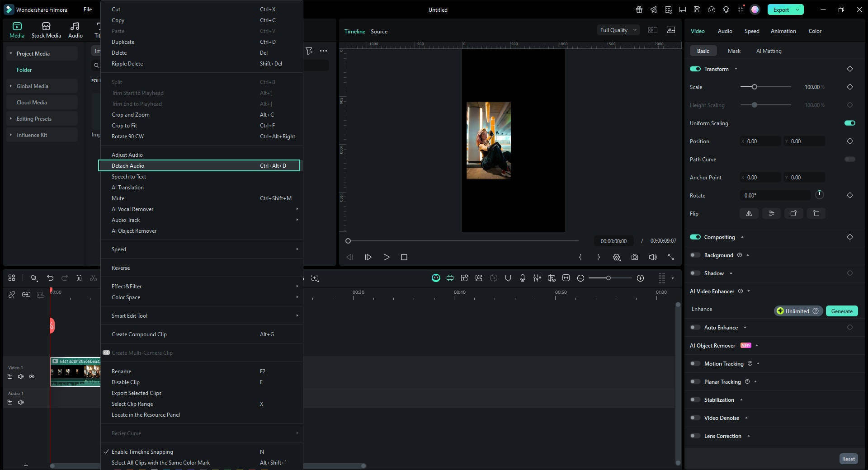Save the project with the floppy disk icon
Image resolution: width=868 pixels, height=470 pixels.
tap(698, 9)
